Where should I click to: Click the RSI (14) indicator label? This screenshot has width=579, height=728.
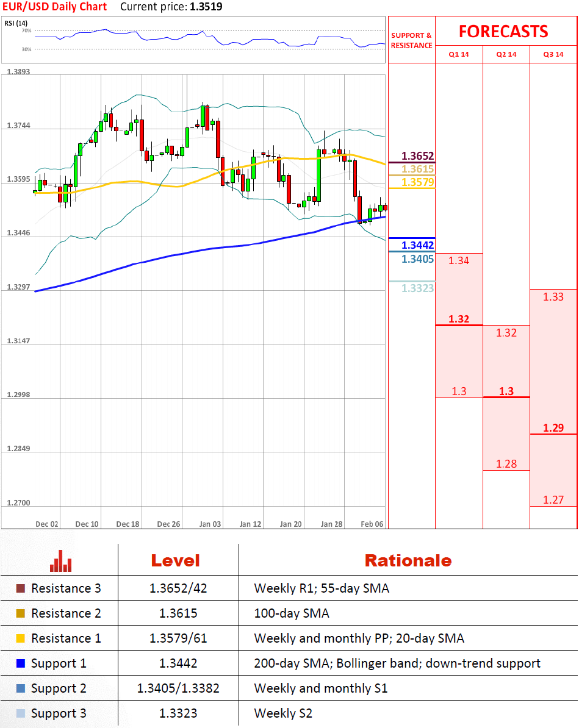click(16, 23)
